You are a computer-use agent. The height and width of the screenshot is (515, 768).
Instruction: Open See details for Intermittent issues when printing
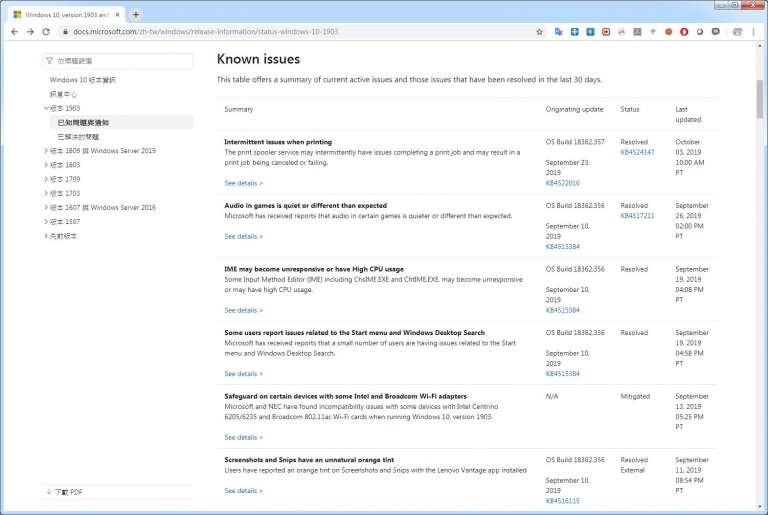(243, 183)
